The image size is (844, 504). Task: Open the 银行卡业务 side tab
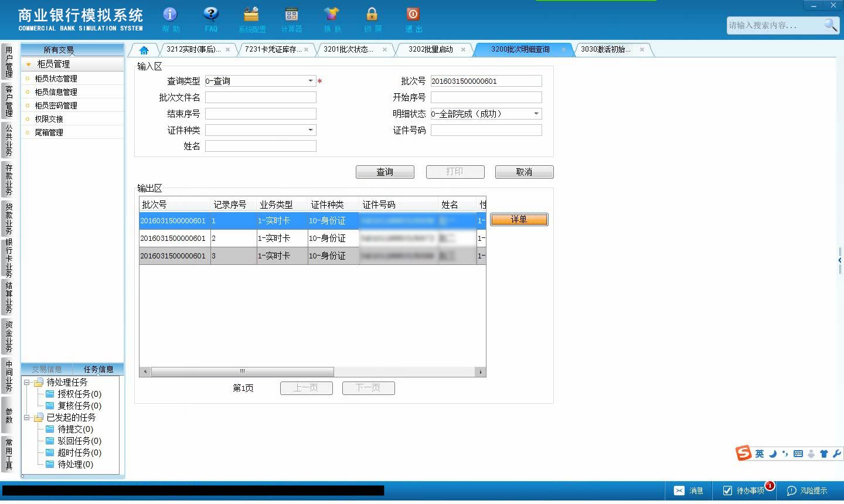(x=8, y=258)
